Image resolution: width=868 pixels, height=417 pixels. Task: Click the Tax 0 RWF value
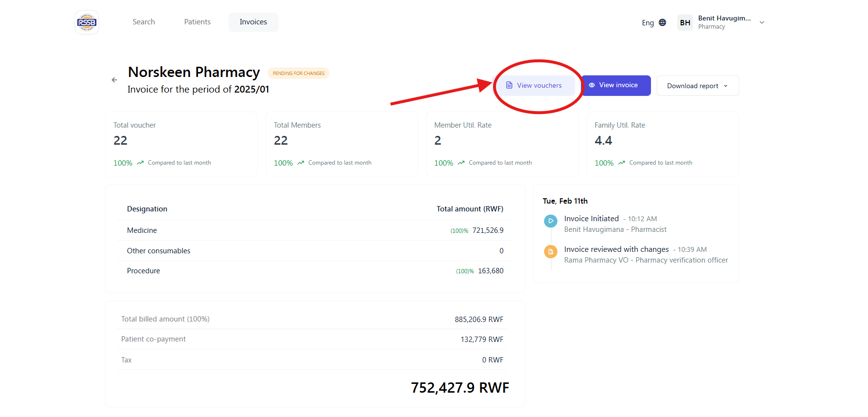tap(493, 360)
